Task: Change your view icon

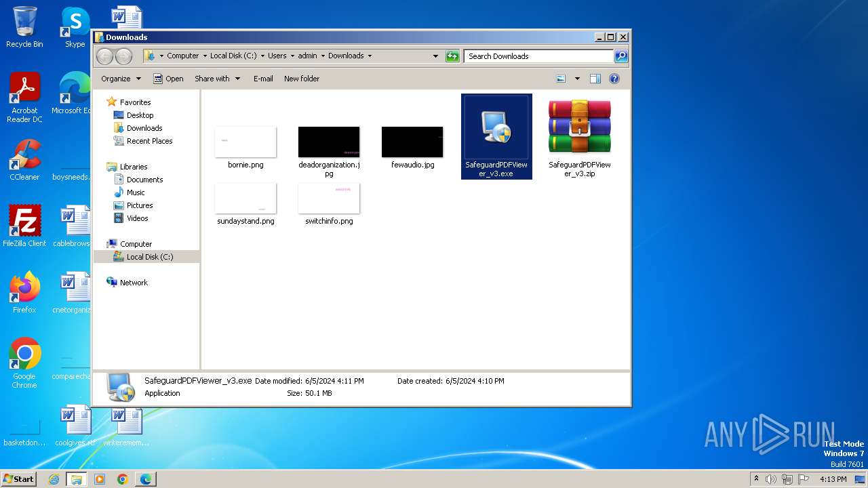Action: tap(561, 79)
